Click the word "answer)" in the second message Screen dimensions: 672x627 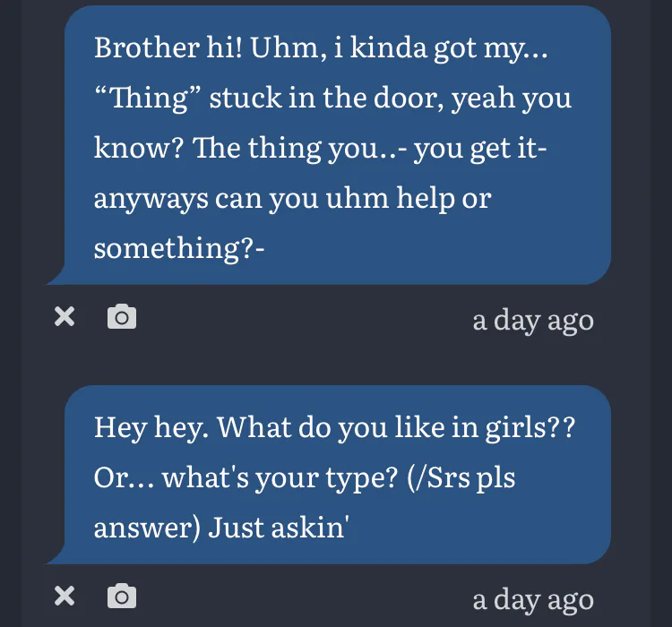pyautogui.click(x=146, y=528)
